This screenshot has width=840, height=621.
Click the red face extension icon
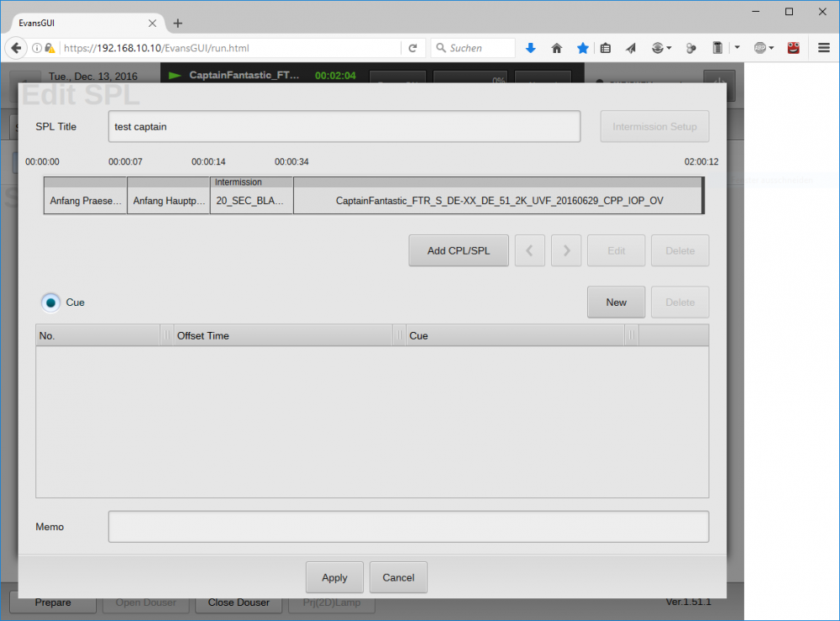point(793,48)
